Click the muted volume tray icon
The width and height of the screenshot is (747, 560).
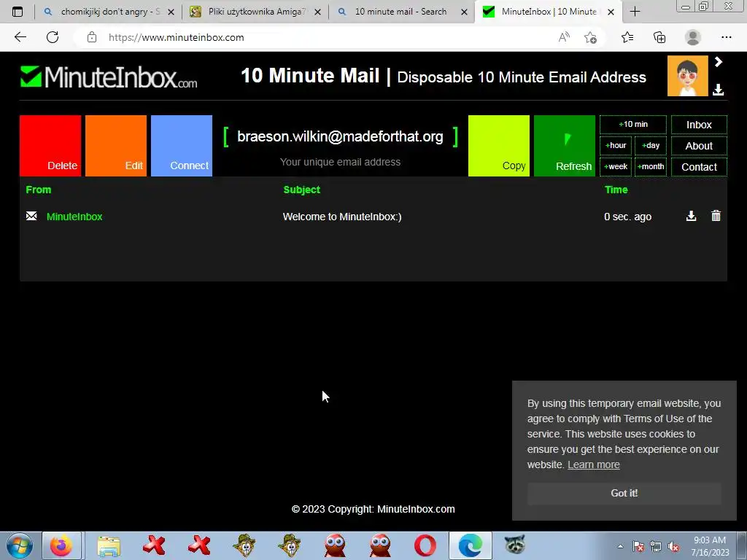click(673, 547)
